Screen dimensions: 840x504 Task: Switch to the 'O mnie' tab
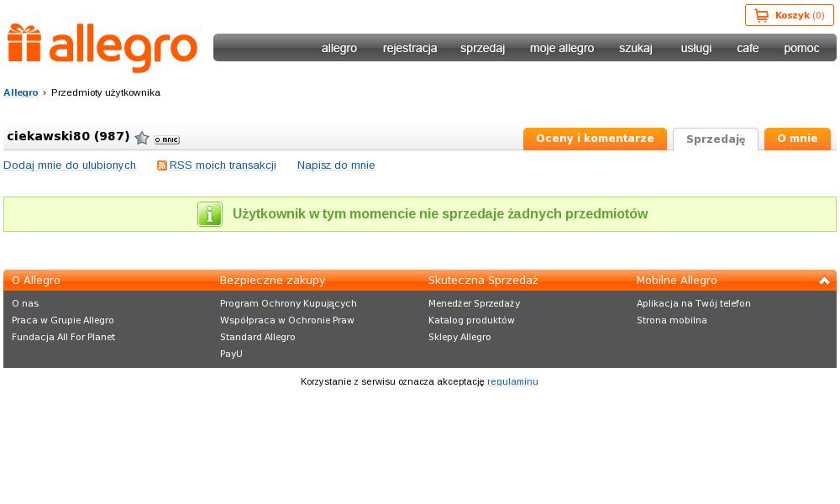(798, 139)
